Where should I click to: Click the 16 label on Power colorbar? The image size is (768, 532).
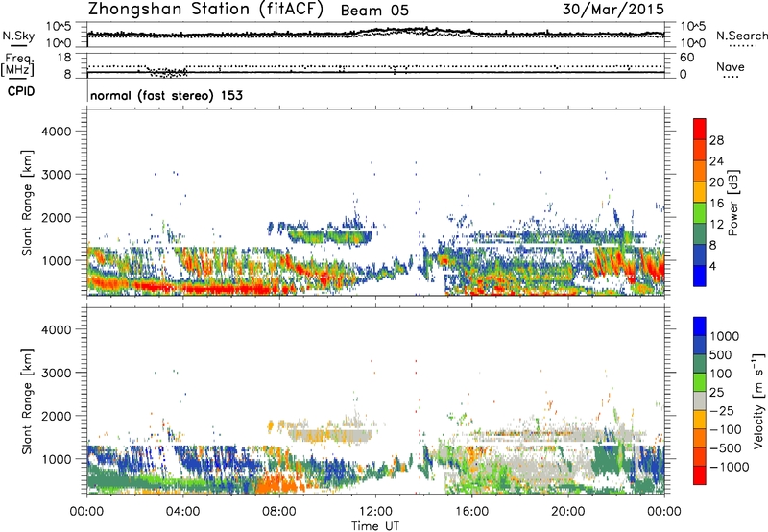point(716,204)
